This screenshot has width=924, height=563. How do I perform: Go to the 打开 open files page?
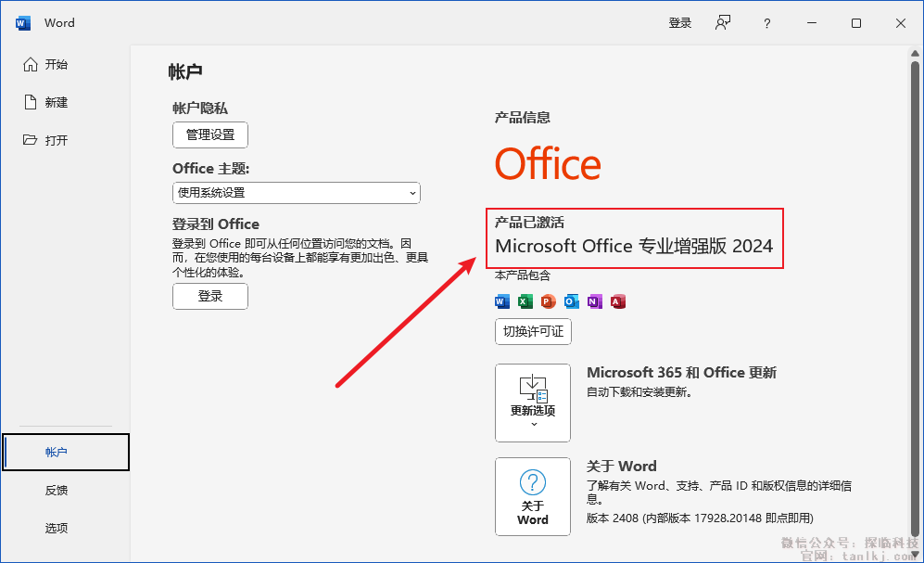(x=45, y=140)
